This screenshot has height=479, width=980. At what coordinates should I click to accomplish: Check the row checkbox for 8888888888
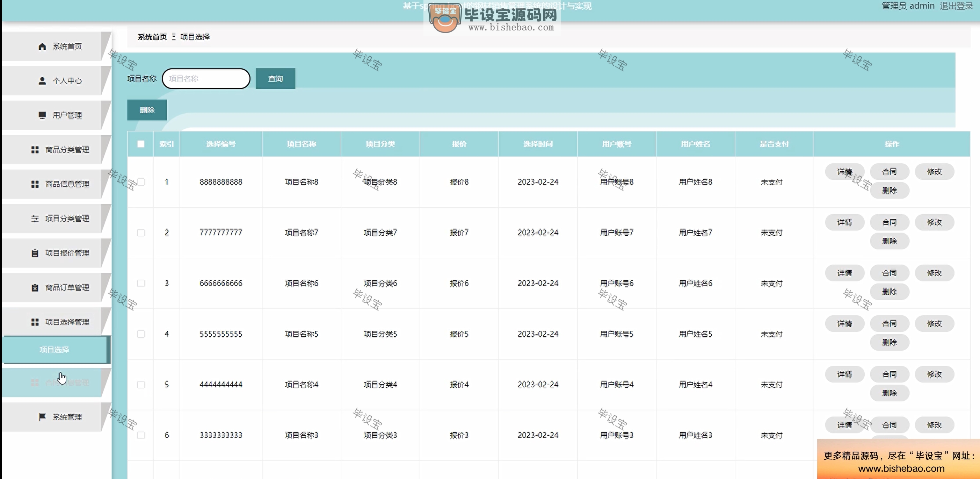pyautogui.click(x=141, y=182)
